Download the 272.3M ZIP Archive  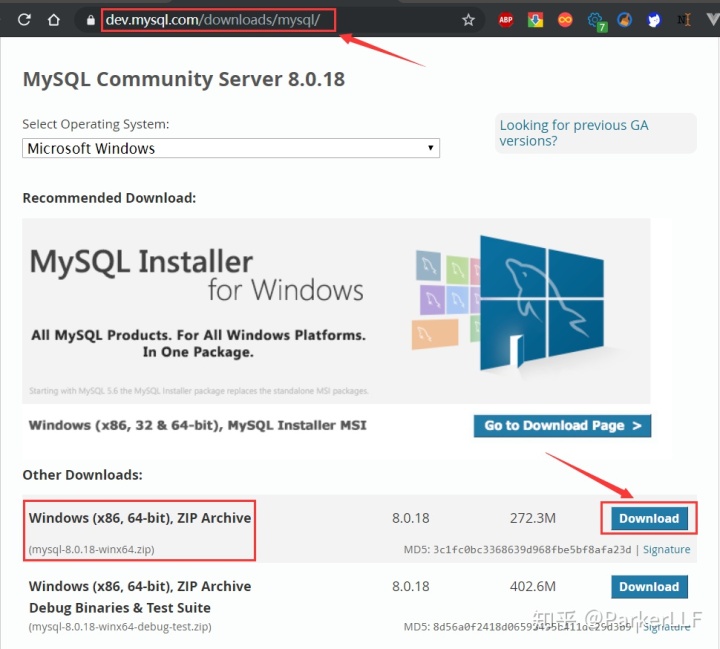tap(649, 518)
